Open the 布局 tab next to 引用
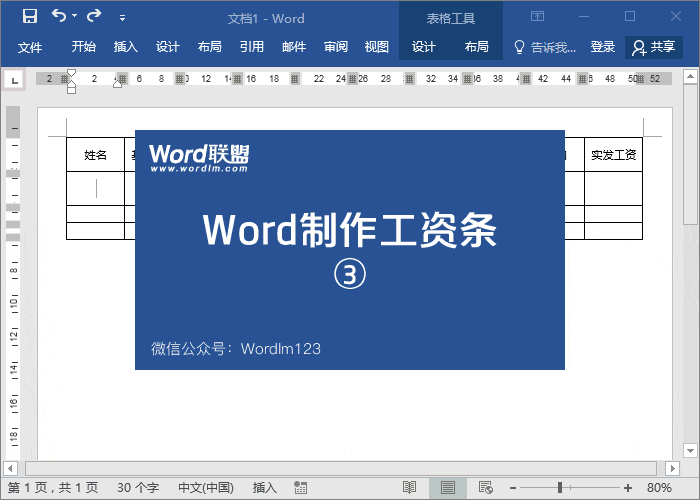This screenshot has width=700, height=500. [x=209, y=47]
